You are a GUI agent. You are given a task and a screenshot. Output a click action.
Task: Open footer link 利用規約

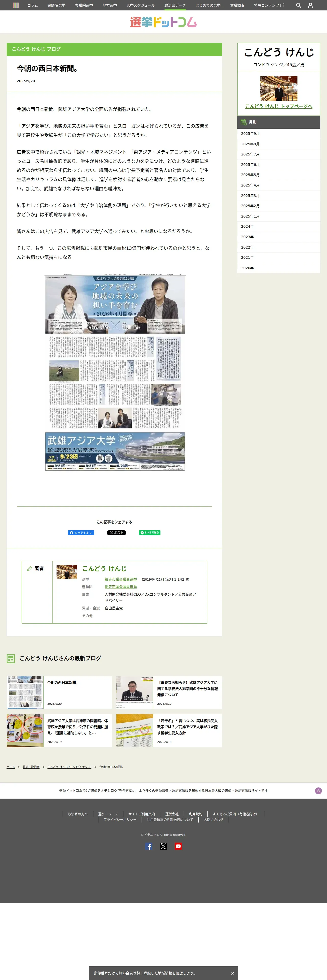[x=196, y=814]
